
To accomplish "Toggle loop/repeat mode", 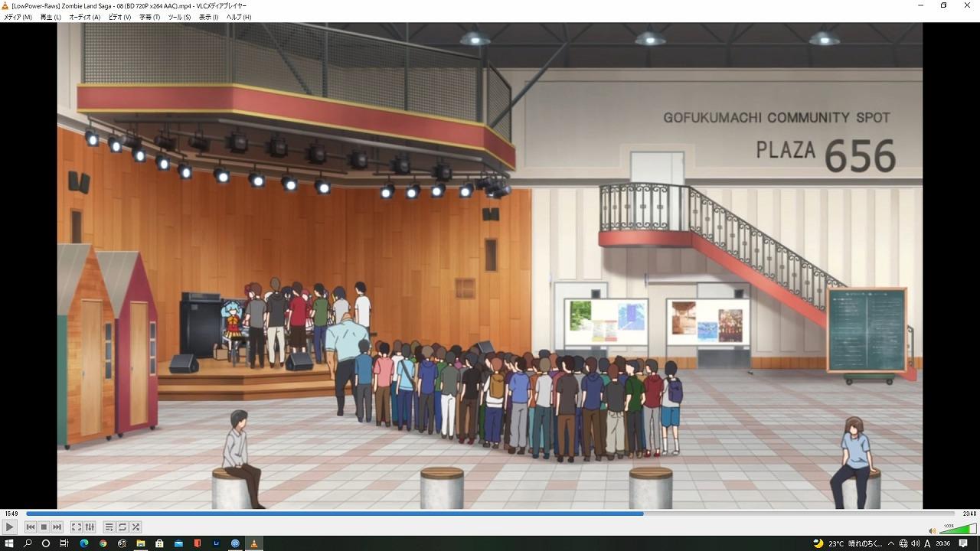I will click(x=122, y=527).
